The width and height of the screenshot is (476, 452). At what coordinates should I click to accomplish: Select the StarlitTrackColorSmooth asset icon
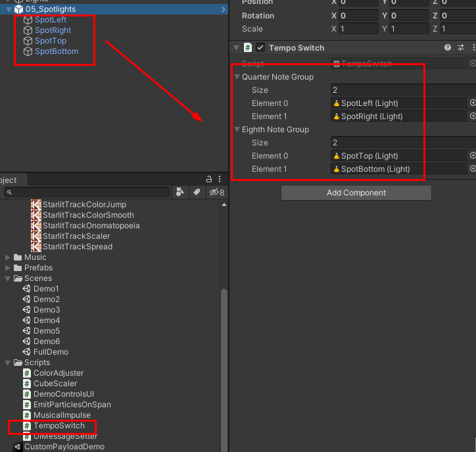pyautogui.click(x=36, y=215)
